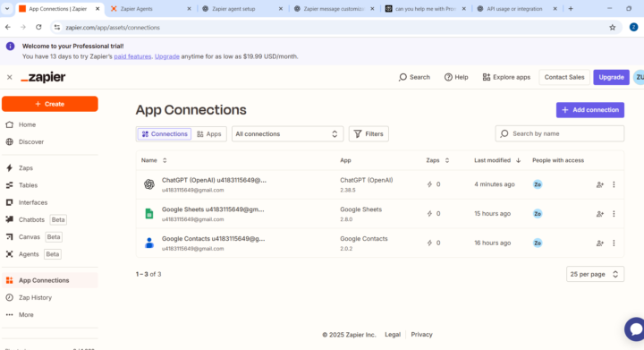Viewport: 644px width, 350px height.
Task: Open Google Sheets connection name
Action: point(213,209)
